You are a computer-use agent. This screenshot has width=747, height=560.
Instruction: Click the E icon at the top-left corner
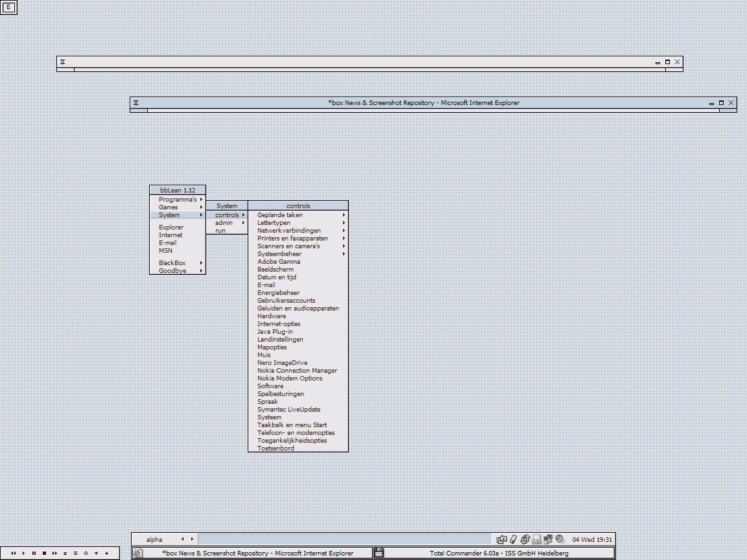[x=8, y=7]
